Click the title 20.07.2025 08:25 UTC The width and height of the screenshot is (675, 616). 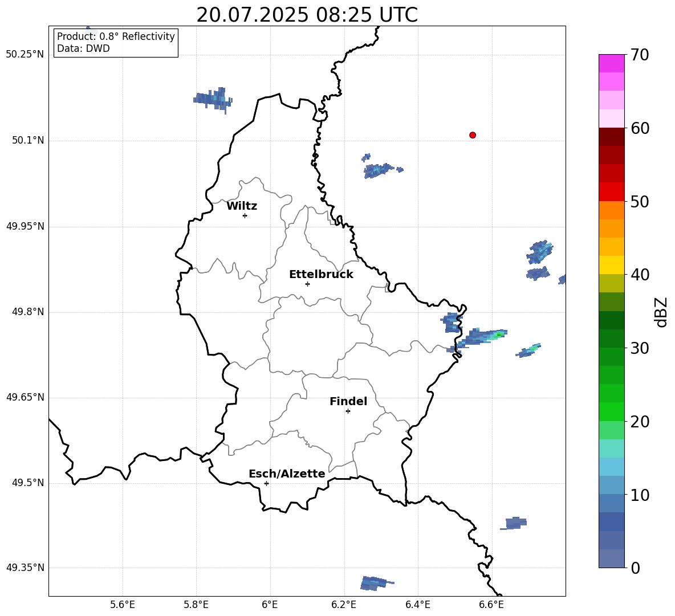pos(307,15)
